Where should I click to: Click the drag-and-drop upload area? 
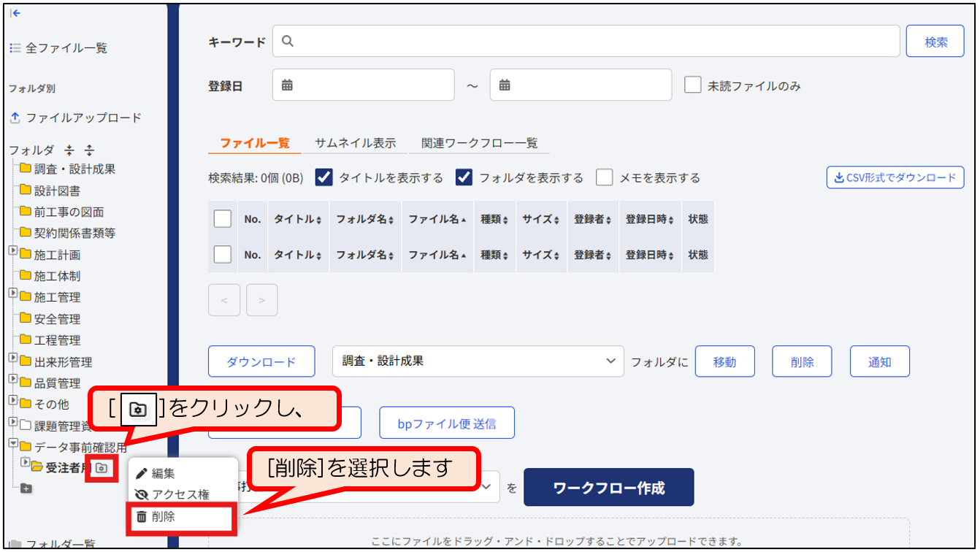pyautogui.click(x=559, y=533)
